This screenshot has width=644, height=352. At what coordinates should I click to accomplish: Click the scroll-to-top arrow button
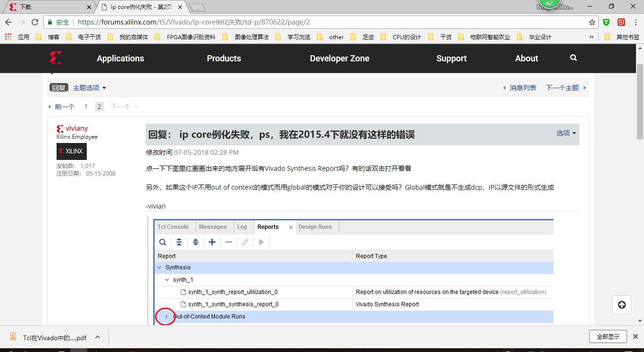pos(622,305)
